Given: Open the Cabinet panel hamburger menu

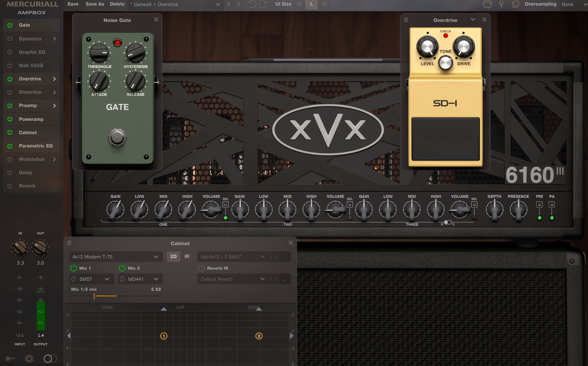Looking at the screenshot, I should click(69, 243).
